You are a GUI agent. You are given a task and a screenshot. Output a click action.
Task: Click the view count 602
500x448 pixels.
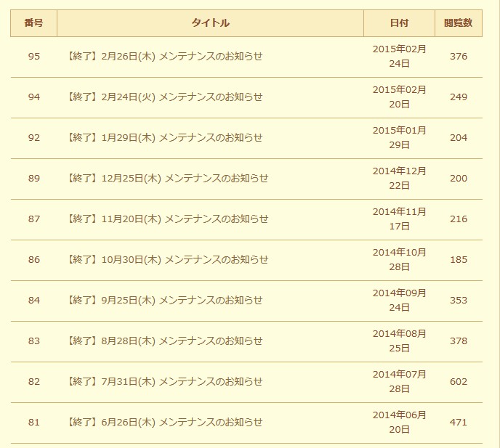pos(459,382)
